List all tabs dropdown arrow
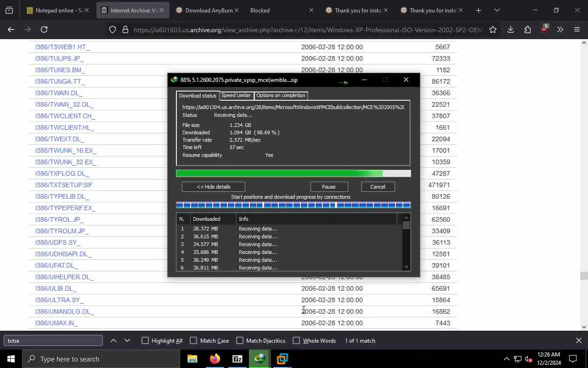The height and width of the screenshot is (368, 588). click(497, 10)
